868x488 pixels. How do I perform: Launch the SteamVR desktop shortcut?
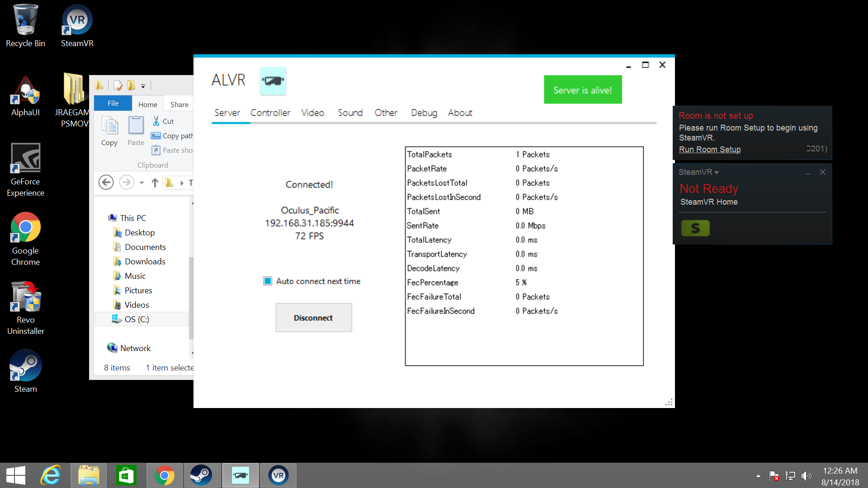[76, 19]
